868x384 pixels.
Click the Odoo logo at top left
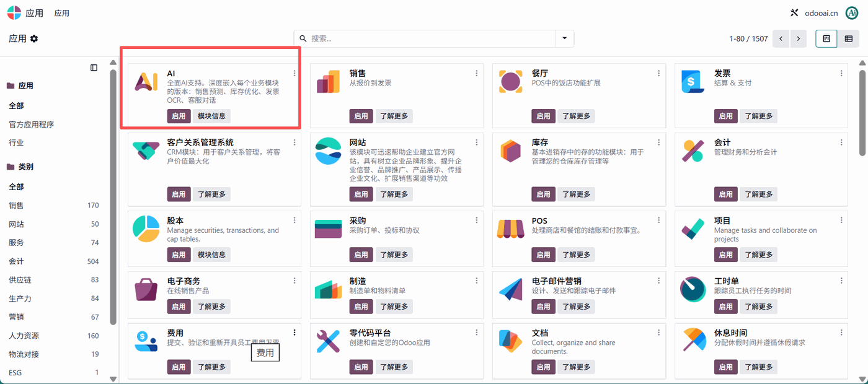pyautogui.click(x=14, y=12)
